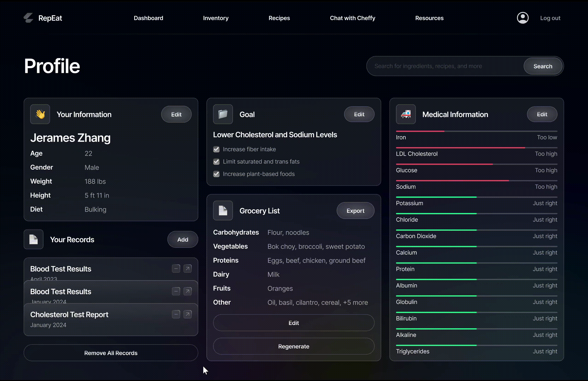This screenshot has height=381, width=588.
Task: Expand the Blood Test Results January 2024 record
Action: [61, 292]
